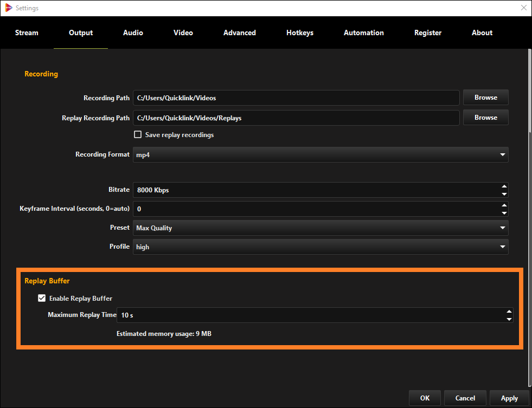
Task: Open the Recording Format dropdown
Action: pos(502,154)
